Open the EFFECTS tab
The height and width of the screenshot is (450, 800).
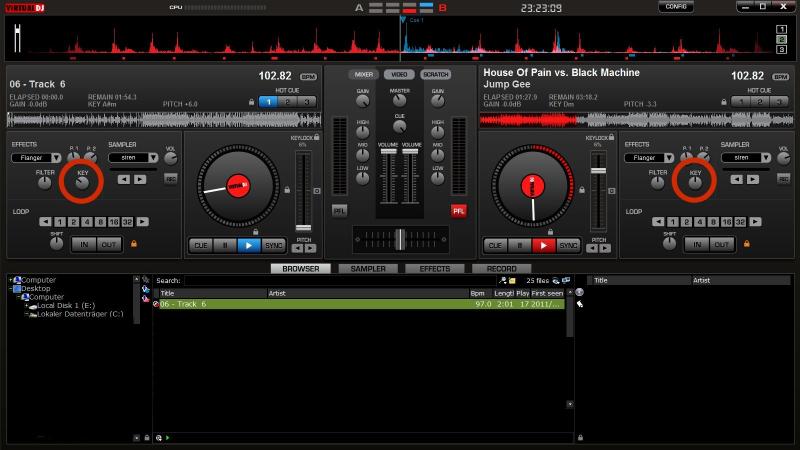coord(435,269)
